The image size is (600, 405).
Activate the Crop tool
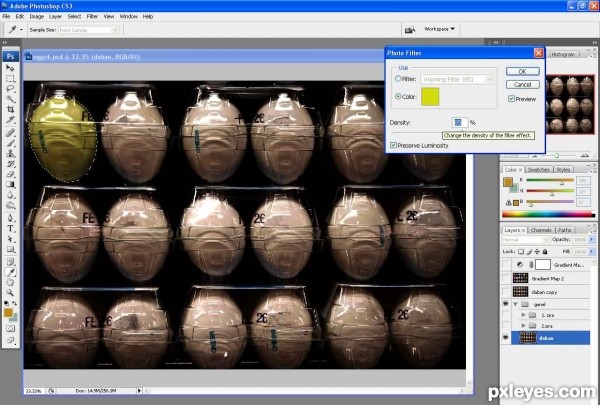tap(10, 109)
